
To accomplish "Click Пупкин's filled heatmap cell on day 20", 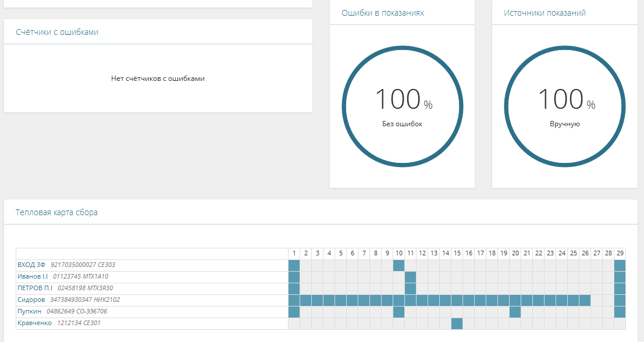I will click(515, 312).
